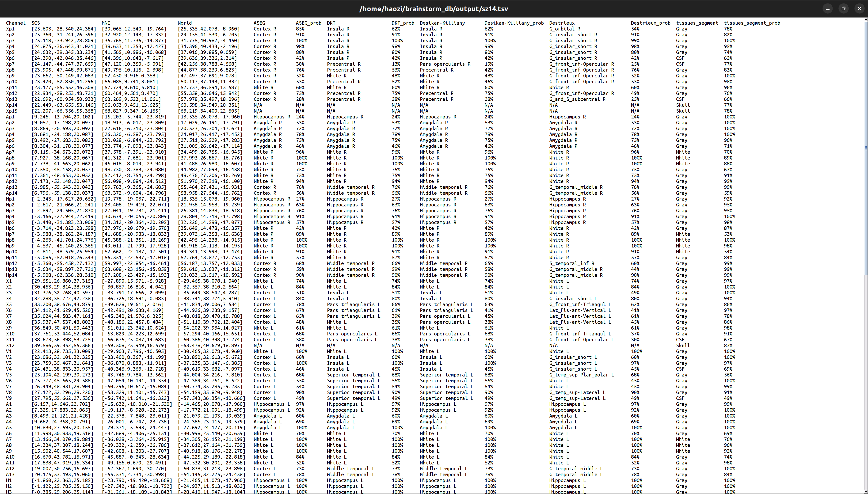This screenshot has width=868, height=494.
Task: Click SCS value [9.246,-13.704,20.102]
Action: [x=62, y=117]
